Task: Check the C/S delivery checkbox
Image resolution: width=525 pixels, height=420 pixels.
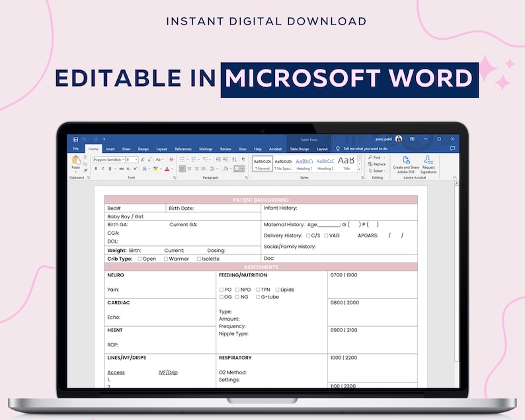Action: (308, 235)
